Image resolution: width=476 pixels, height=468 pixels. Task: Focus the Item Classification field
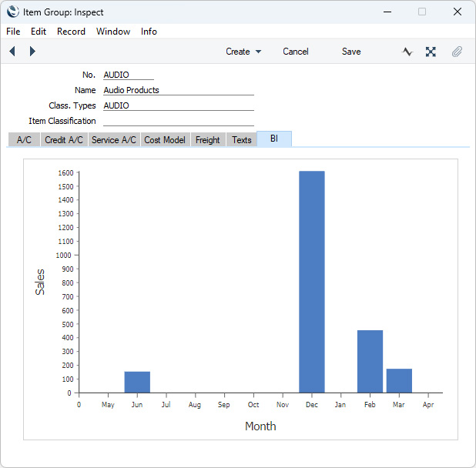(178, 121)
